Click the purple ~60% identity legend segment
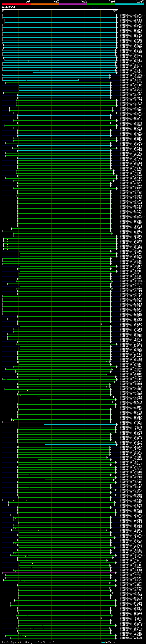This screenshot has height=644, width=146. click(x=73, y=4)
